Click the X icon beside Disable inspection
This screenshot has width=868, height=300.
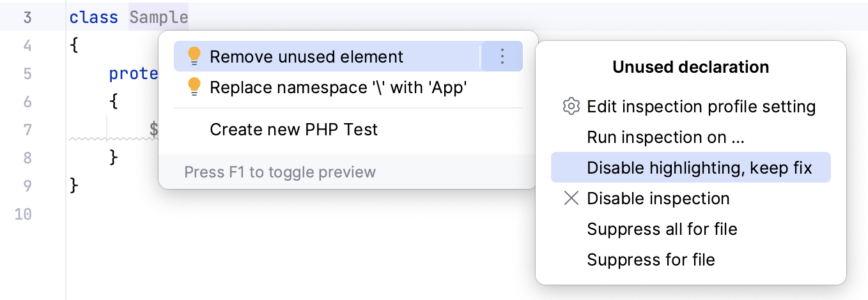point(570,199)
